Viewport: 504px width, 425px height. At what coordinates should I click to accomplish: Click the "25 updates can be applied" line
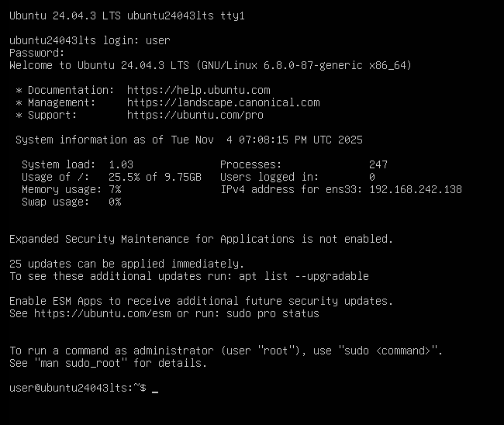[x=126, y=264]
